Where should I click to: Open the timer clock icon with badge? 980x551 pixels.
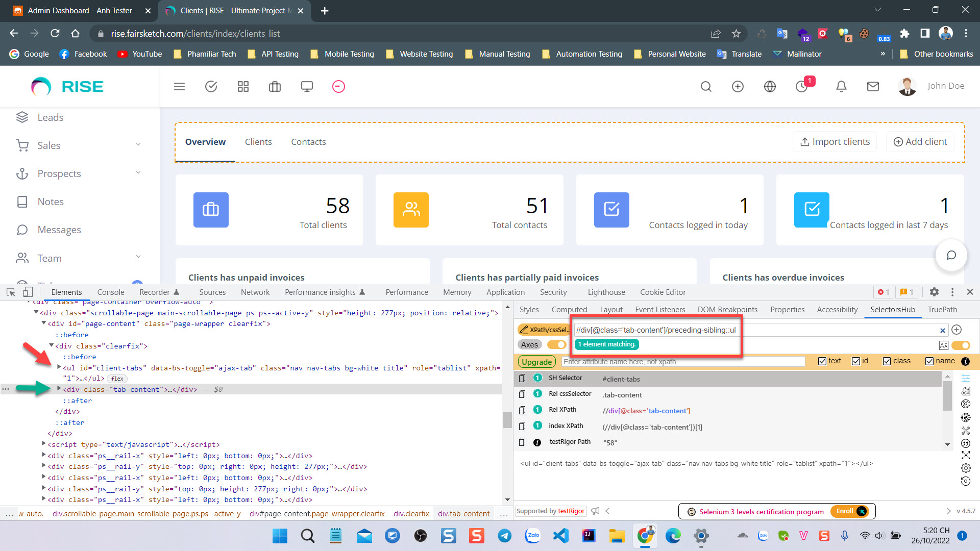(x=802, y=87)
